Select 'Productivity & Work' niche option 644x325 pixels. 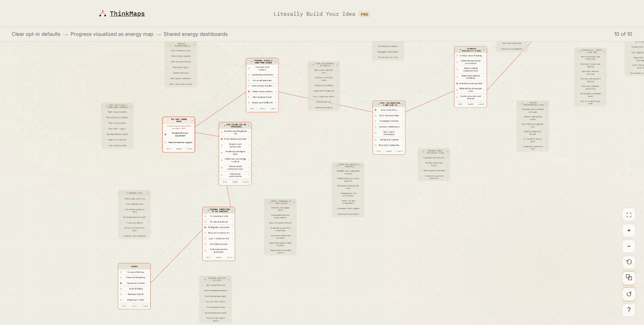(x=121, y=283)
